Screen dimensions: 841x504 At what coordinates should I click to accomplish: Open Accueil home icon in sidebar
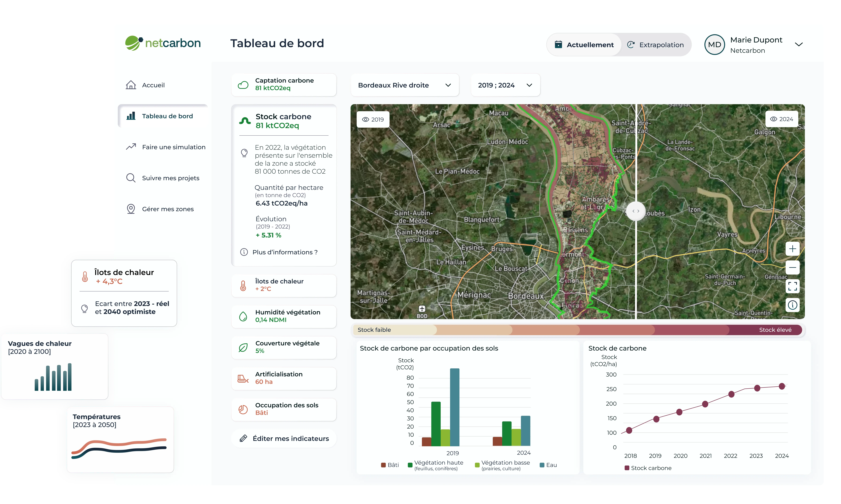(131, 85)
